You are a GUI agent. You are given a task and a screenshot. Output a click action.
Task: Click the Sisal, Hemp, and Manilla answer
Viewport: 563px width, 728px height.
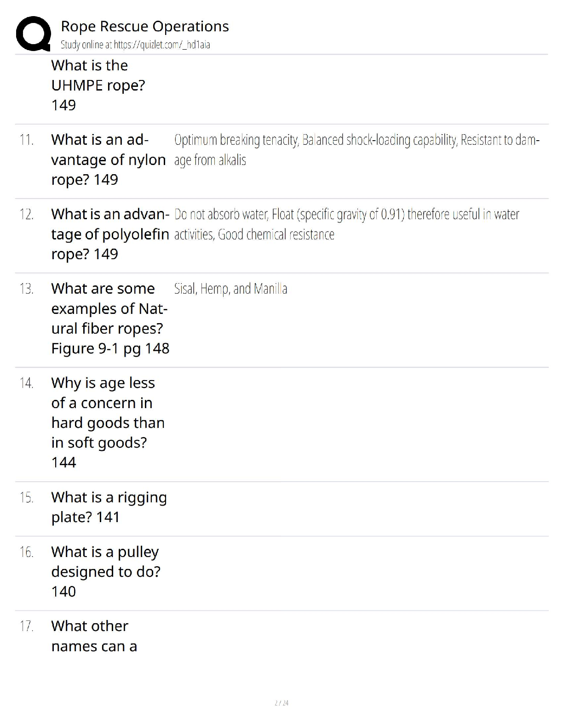point(231,289)
